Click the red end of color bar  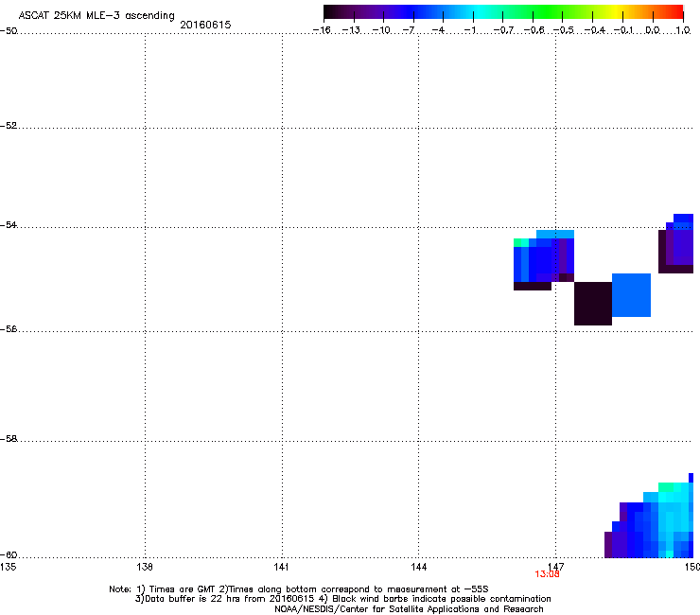click(x=674, y=12)
